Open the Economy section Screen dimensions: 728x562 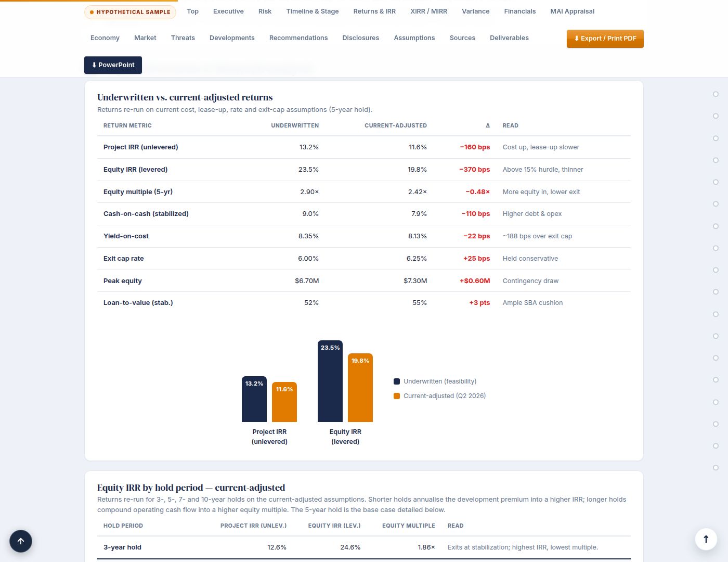pos(105,38)
